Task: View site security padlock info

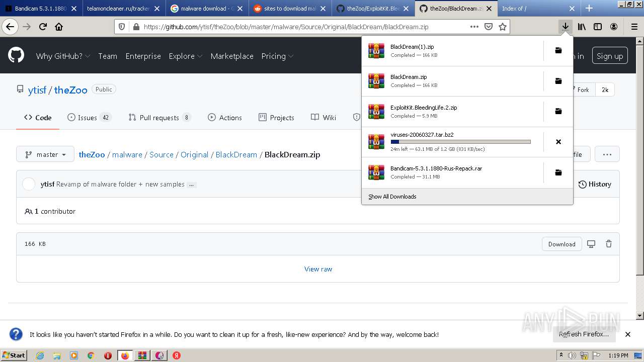Action: click(135, 27)
